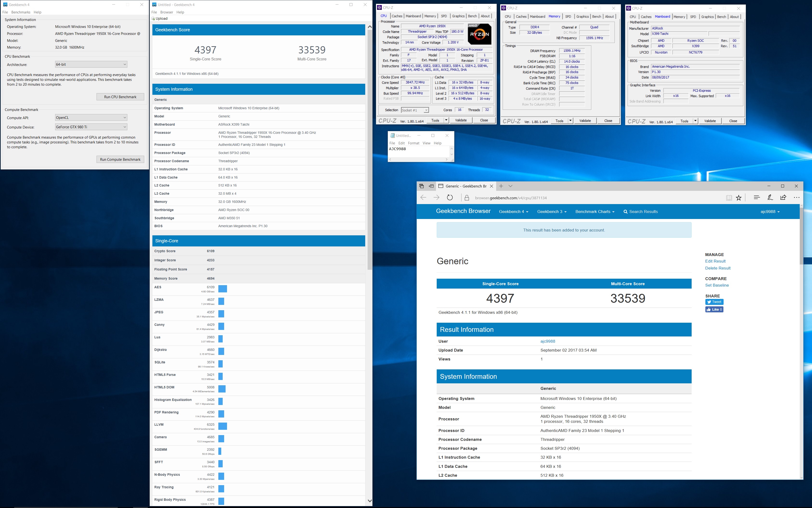Click the Notepad horizontal scroll right arrow
Screen dimensions: 812x508
tap(446, 160)
